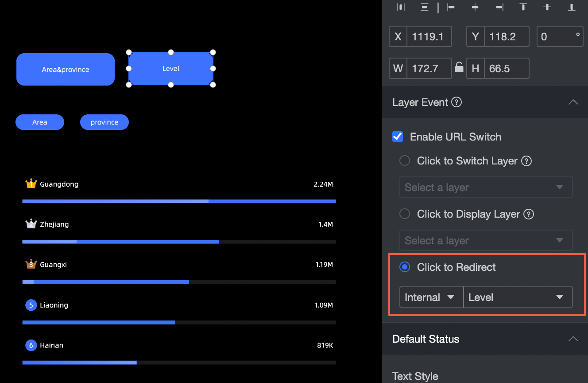Align selection to horizontal center

coord(475,7)
